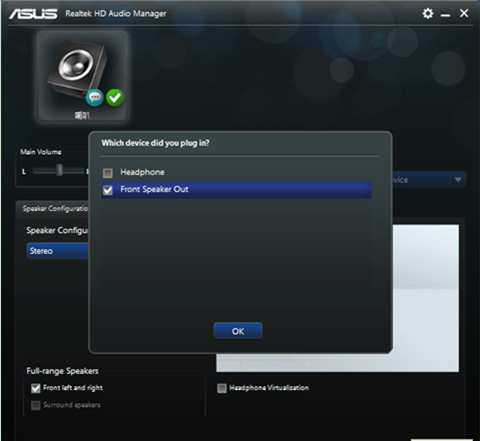This screenshot has width=480, height=441.
Task: Open the settings gear icon
Action: point(428,14)
